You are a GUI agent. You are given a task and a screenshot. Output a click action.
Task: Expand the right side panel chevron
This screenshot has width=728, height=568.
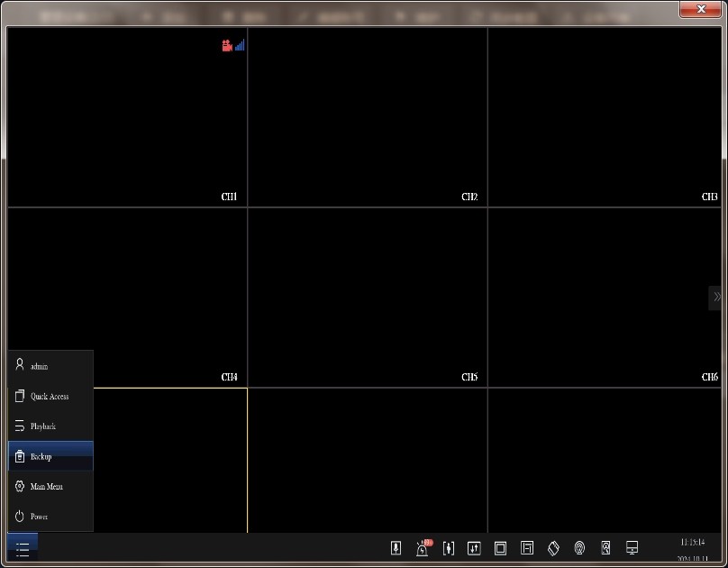point(716,297)
